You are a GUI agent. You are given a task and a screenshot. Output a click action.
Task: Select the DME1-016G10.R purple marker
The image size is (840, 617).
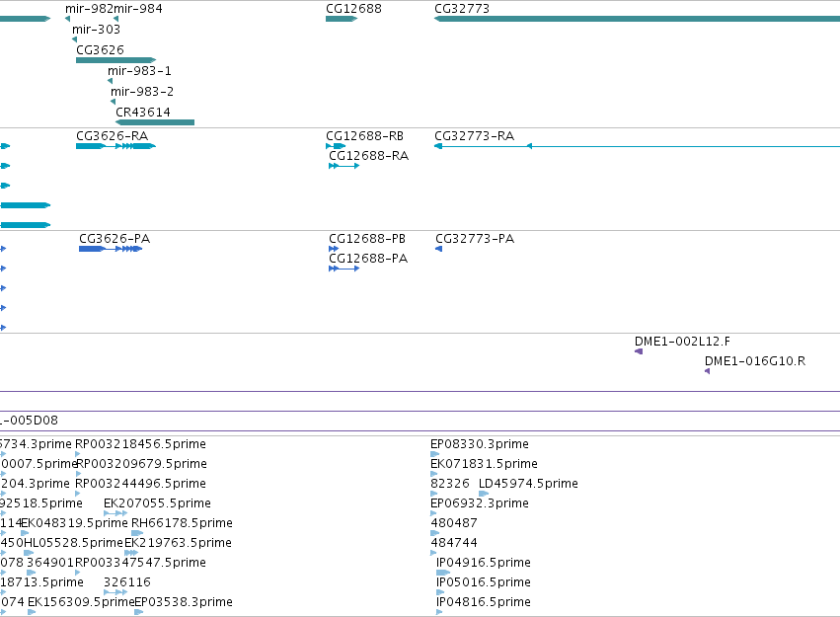point(707,371)
